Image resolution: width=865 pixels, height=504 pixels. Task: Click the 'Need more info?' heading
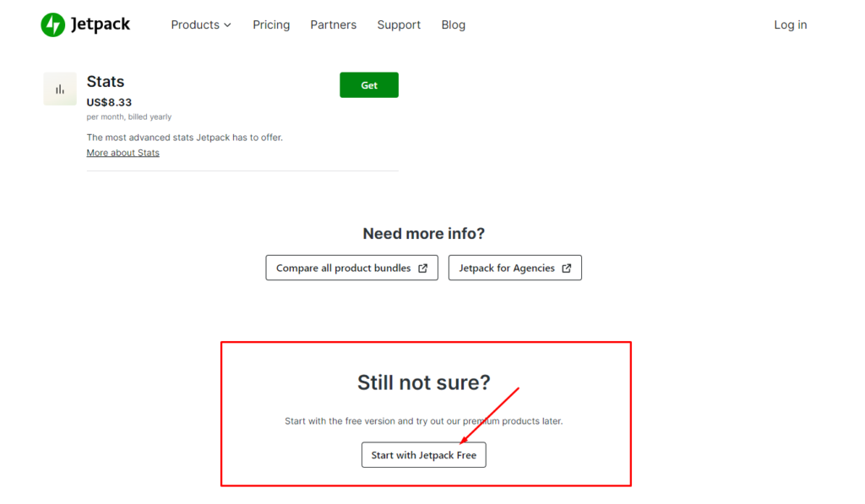coord(424,234)
